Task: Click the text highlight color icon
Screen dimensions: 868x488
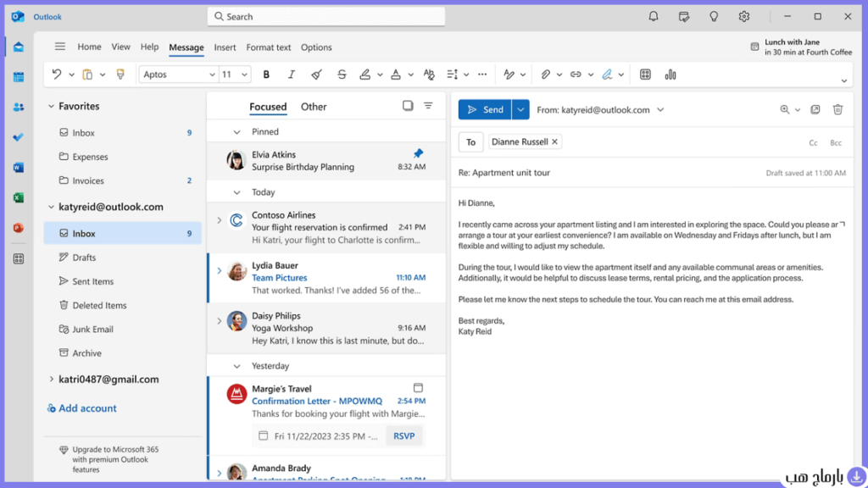Action: [x=364, y=75]
